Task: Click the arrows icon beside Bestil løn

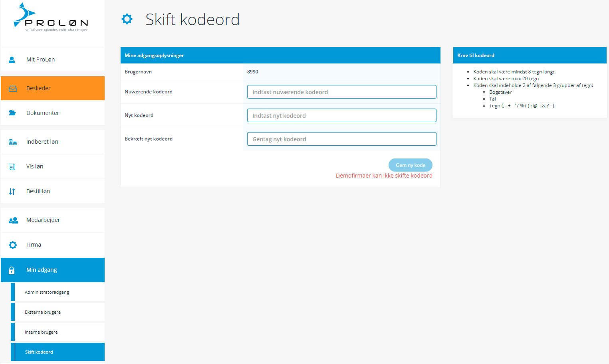Action: pos(12,192)
